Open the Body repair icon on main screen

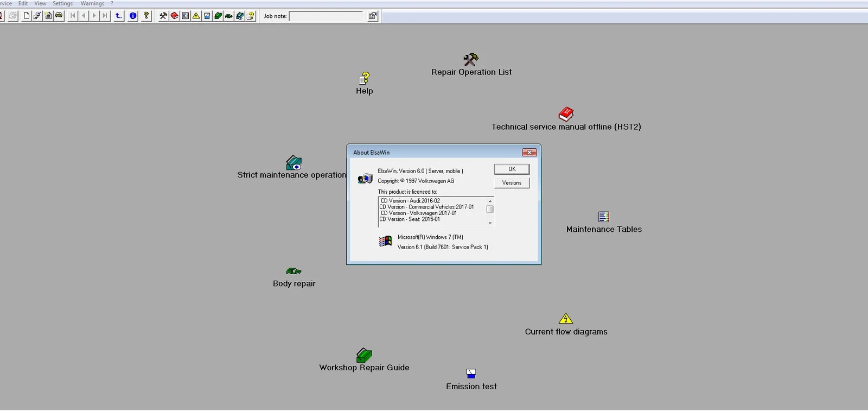tap(293, 271)
